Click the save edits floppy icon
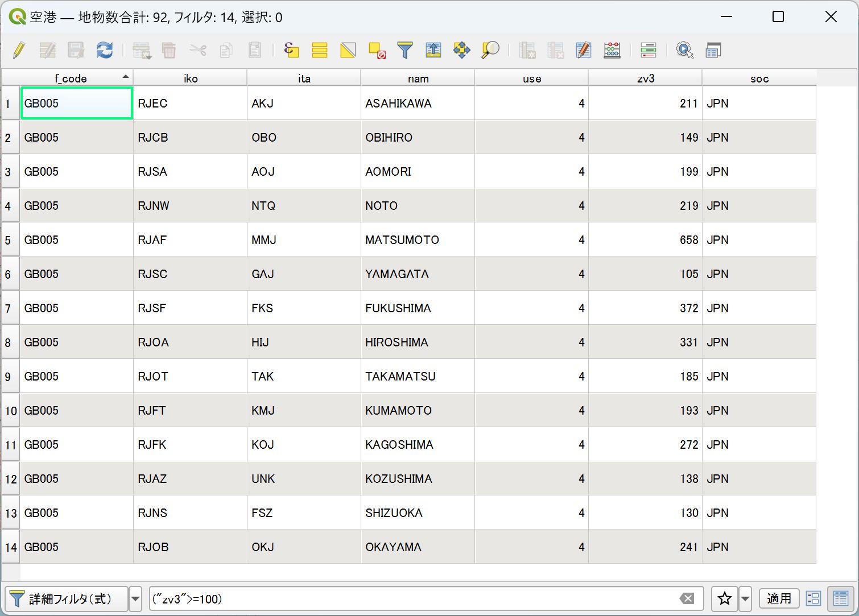Image resolution: width=859 pixels, height=616 pixels. (76, 50)
